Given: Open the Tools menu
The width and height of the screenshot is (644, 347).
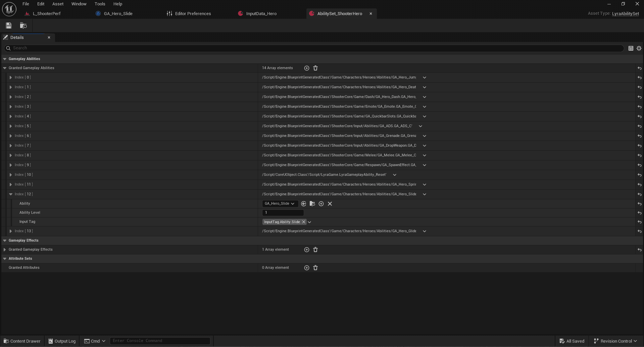Looking at the screenshot, I should [100, 4].
